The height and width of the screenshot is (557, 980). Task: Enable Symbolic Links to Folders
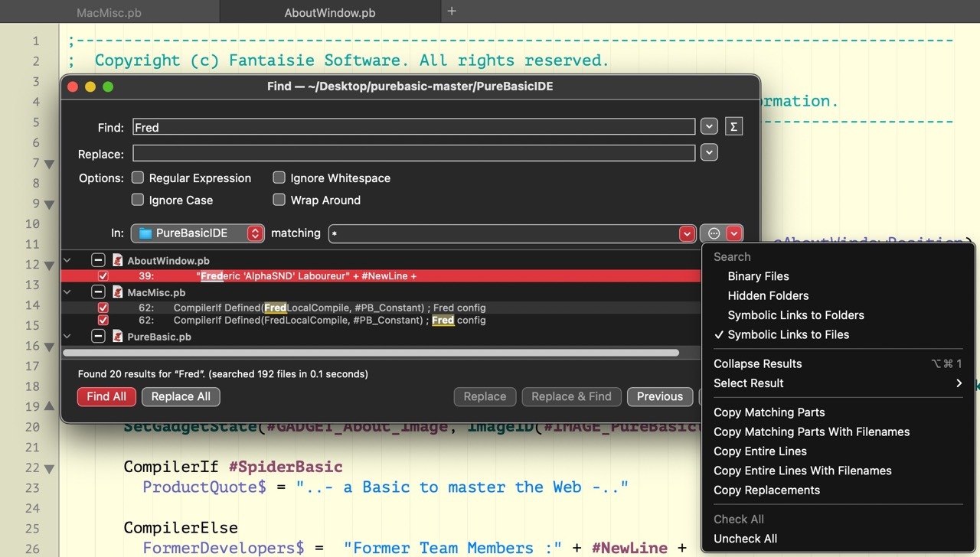(x=795, y=315)
